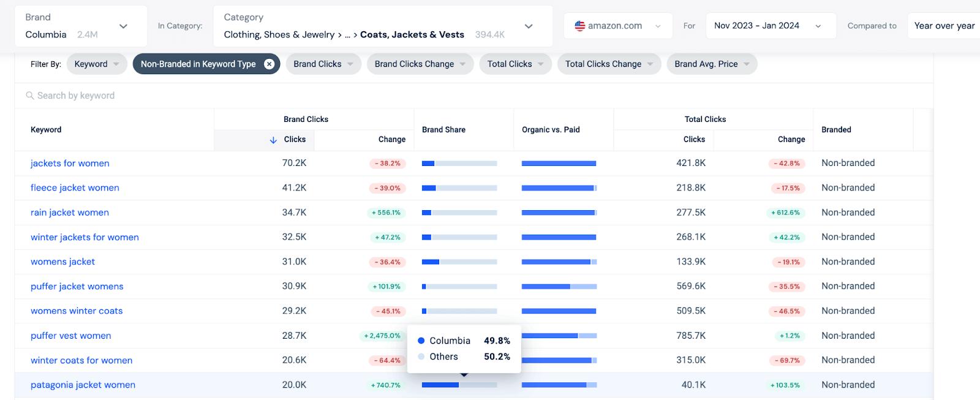Expand the Category selector chevron
The image size is (980, 400).
coord(529,26)
